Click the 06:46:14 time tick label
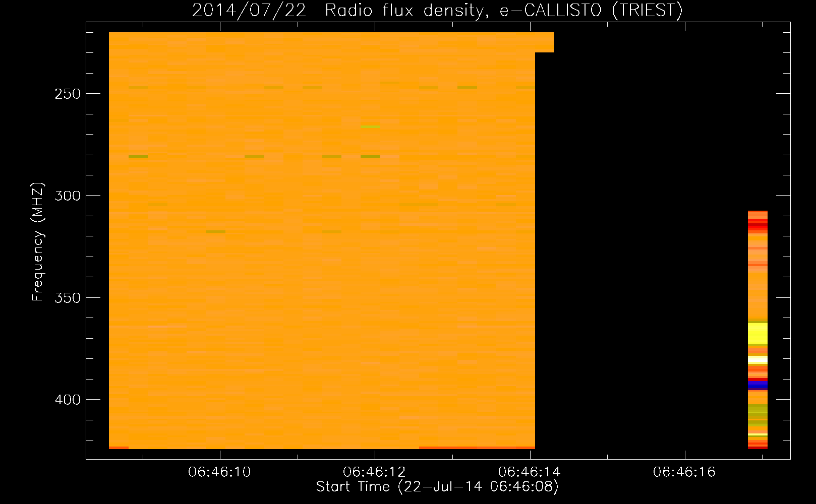The width and height of the screenshot is (816, 504). (530, 472)
